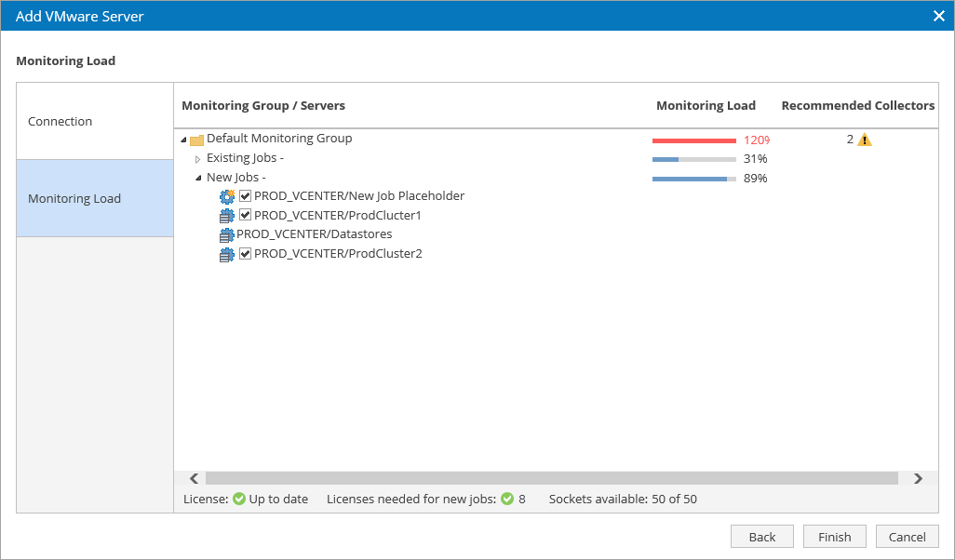955x560 pixels.
Task: Select PROD_VCENTER/ProdClucter1 text
Action: pyautogui.click(x=338, y=216)
